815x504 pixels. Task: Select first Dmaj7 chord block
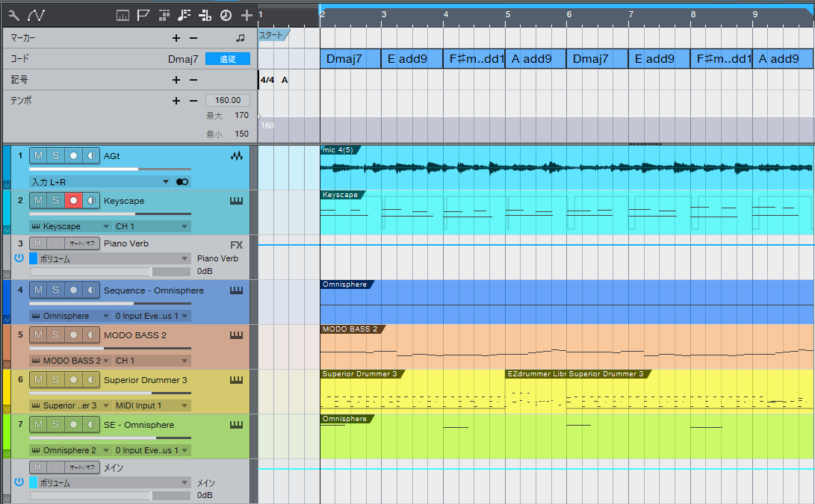(350, 59)
